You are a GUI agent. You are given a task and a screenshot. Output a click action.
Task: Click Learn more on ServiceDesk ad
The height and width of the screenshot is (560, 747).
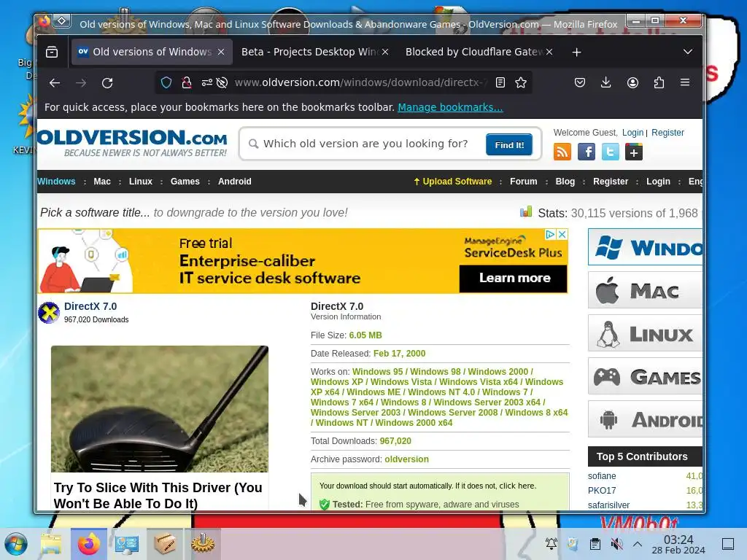(x=514, y=278)
